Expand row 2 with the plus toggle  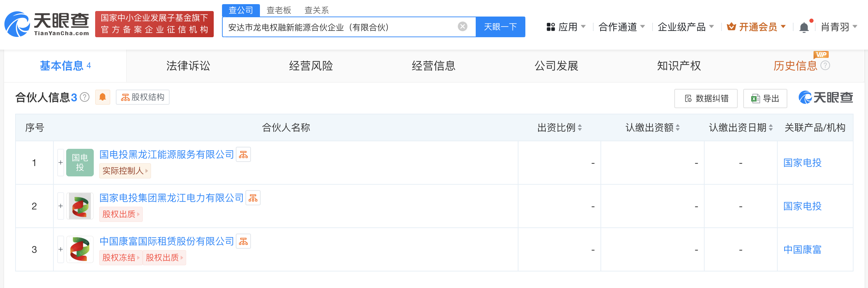(x=61, y=206)
